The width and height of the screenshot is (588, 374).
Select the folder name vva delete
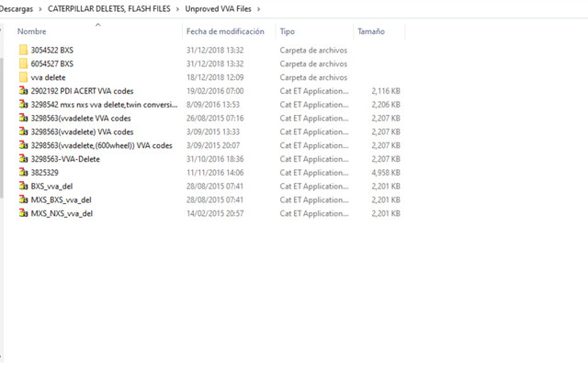point(48,78)
